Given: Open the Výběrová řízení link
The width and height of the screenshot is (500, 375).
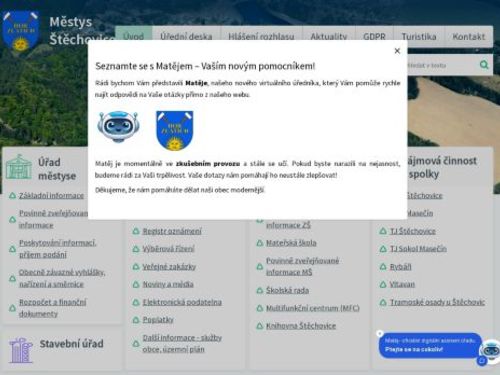Looking at the screenshot, I should tap(168, 249).
